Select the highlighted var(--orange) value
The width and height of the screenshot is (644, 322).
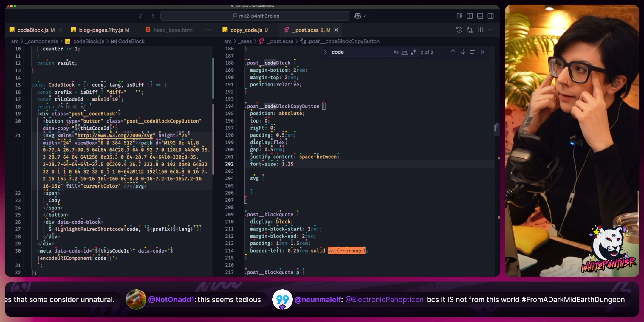[346, 250]
